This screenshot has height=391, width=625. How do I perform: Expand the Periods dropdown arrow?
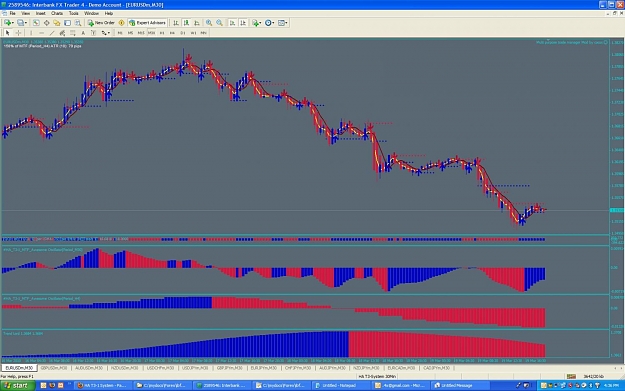273,23
